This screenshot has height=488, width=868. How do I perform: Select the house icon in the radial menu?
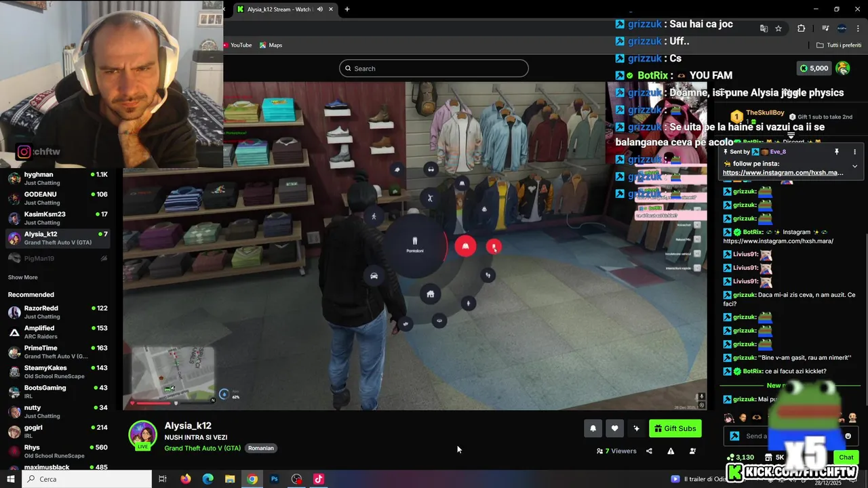click(x=430, y=294)
